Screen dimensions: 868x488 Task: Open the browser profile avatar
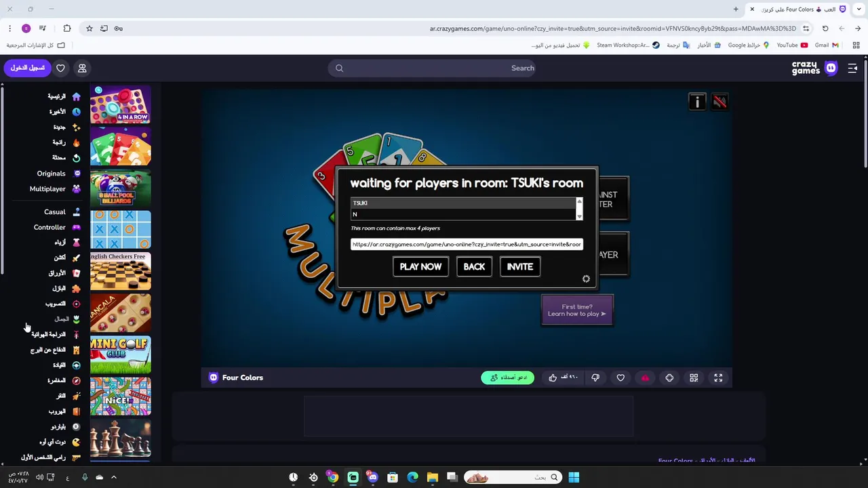coord(26,28)
